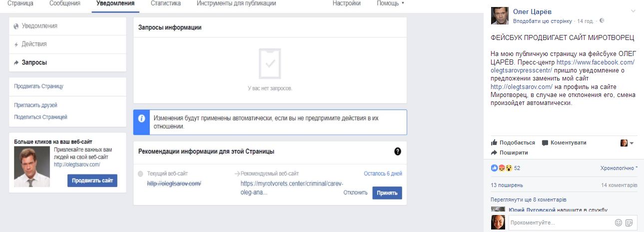644x232 pixels.
Task: Click the 14 коментарів link
Action: (620, 185)
